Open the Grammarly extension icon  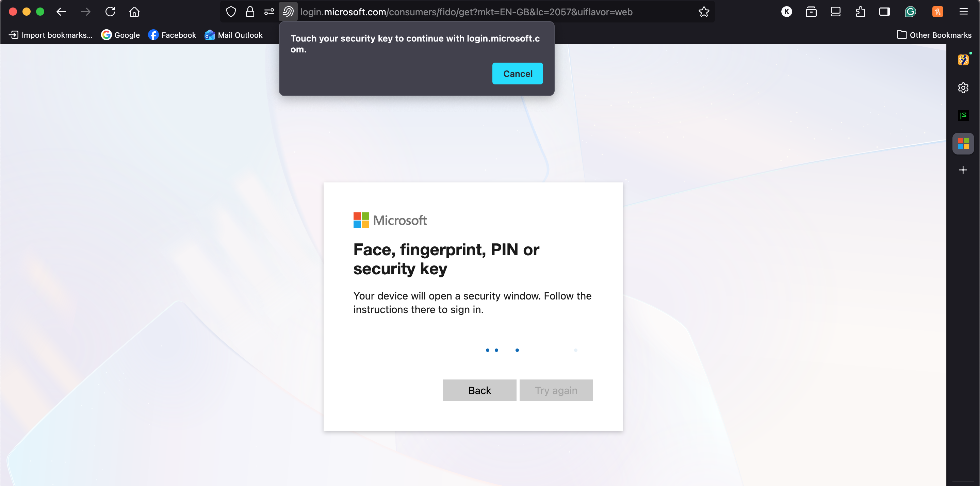coord(910,12)
